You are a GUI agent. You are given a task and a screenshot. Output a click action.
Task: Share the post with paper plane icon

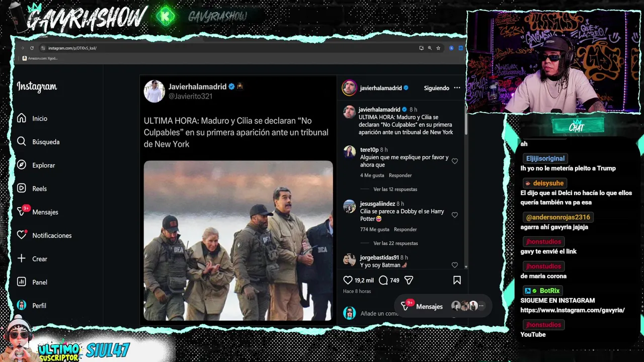[409, 280]
